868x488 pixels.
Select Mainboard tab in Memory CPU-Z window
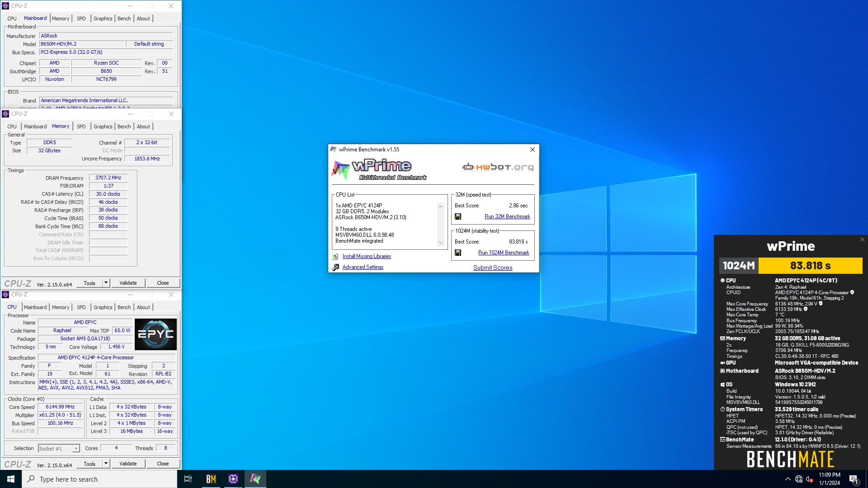point(35,127)
